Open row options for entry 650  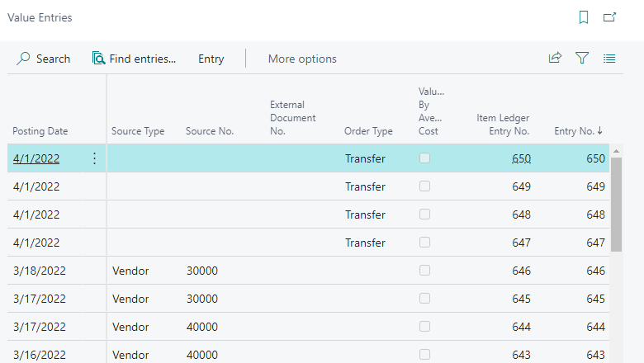click(x=94, y=158)
